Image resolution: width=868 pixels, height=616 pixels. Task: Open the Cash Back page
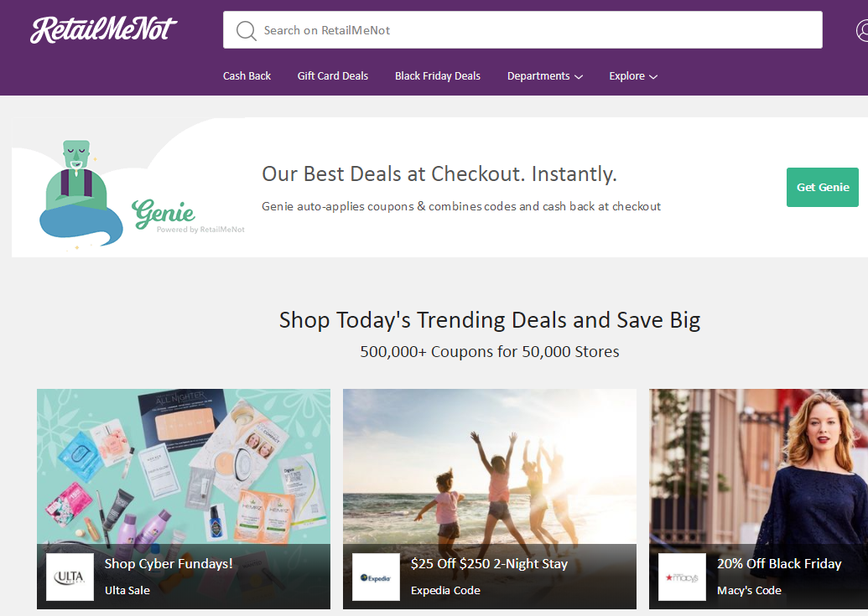247,76
